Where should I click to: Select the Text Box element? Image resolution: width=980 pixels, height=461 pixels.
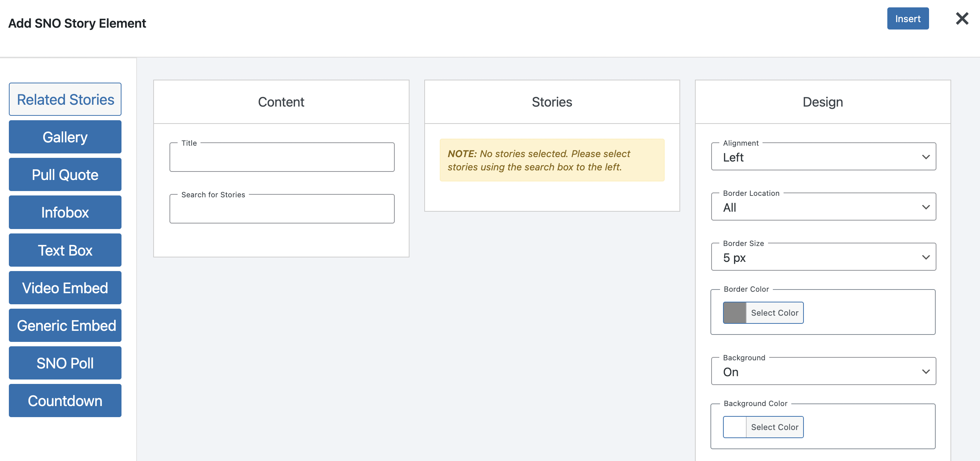point(65,250)
